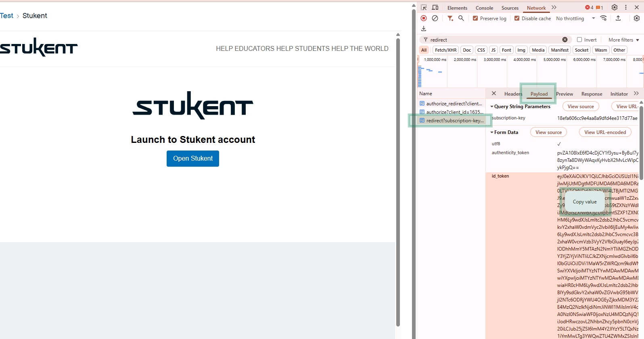This screenshot has height=339, width=644.
Task: Clear the network log
Action: [x=435, y=18]
